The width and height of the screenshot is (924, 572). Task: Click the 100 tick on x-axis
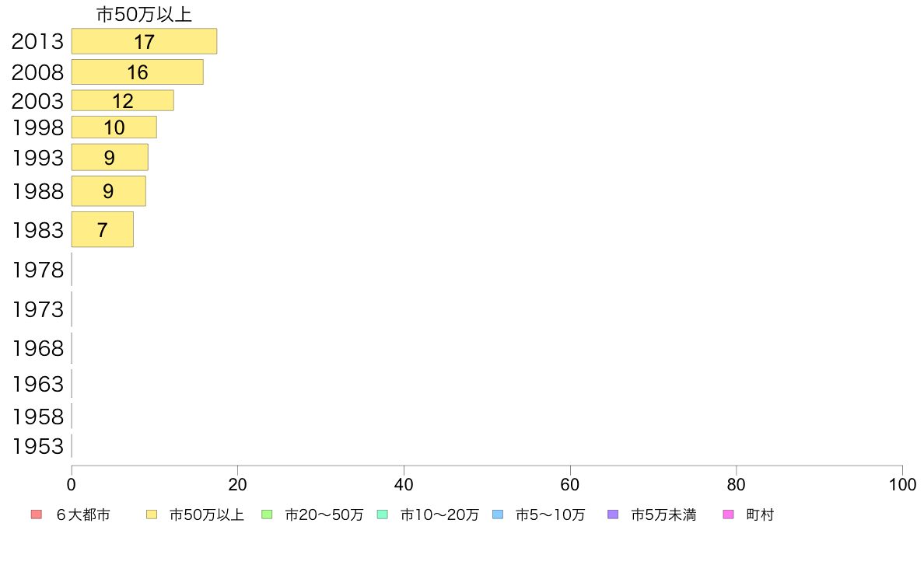pos(902,485)
